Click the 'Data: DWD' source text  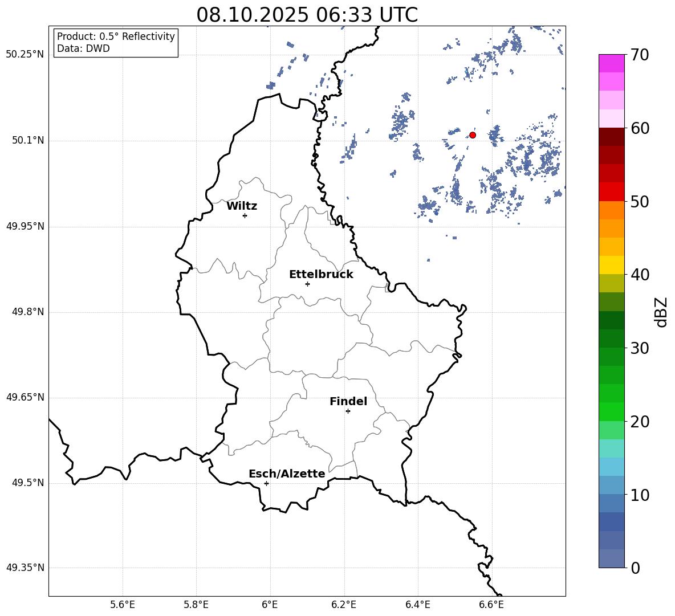[x=83, y=48]
